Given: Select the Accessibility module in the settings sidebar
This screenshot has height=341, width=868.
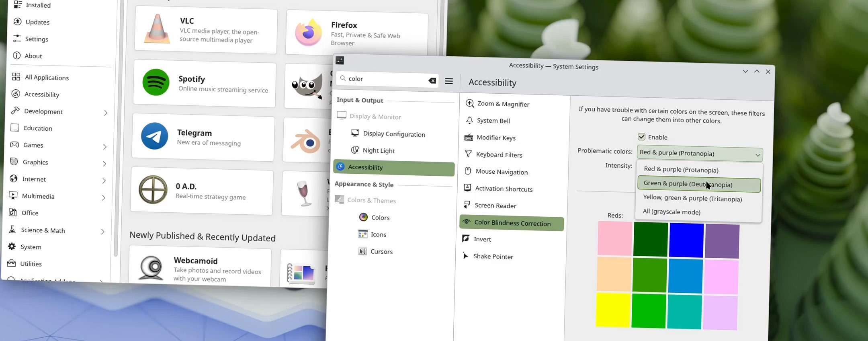Looking at the screenshot, I should tap(394, 168).
